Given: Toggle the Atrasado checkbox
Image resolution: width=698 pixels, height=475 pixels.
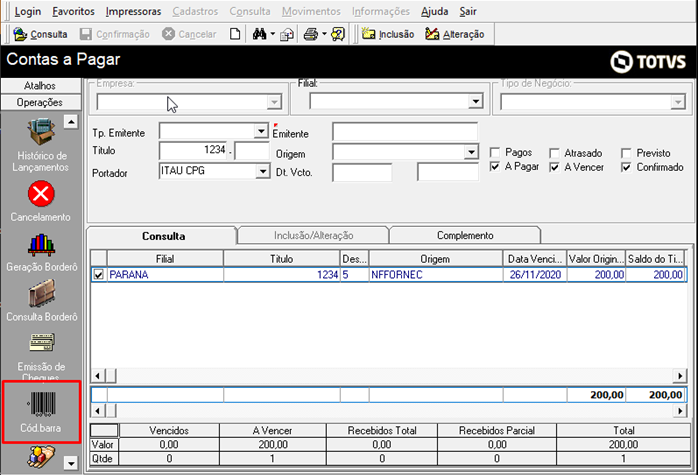Looking at the screenshot, I should pos(555,153).
